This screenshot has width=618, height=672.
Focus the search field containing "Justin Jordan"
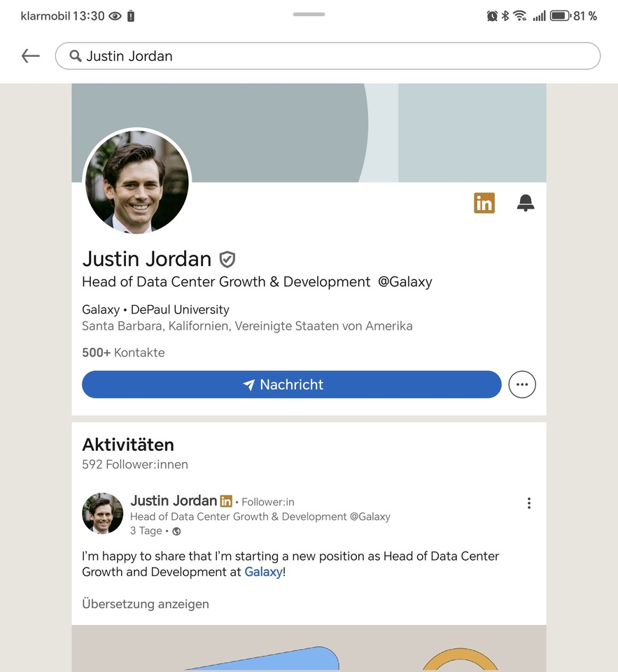(336, 56)
